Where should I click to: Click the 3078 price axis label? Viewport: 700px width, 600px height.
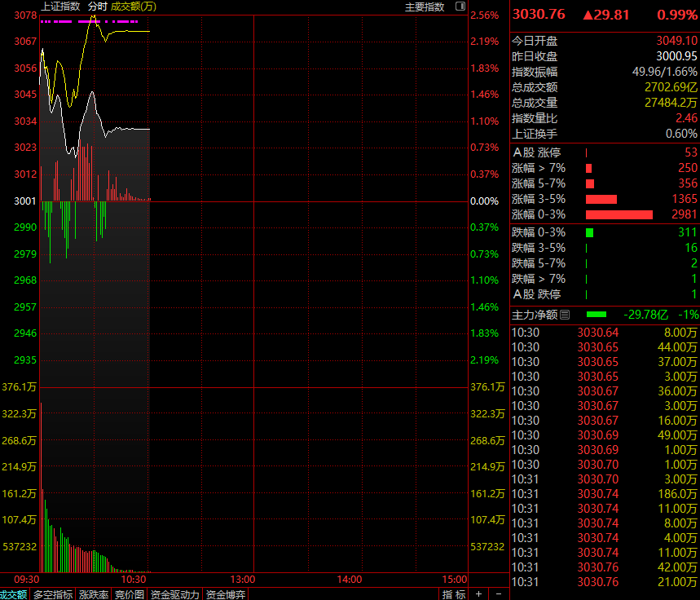[x=25, y=15]
